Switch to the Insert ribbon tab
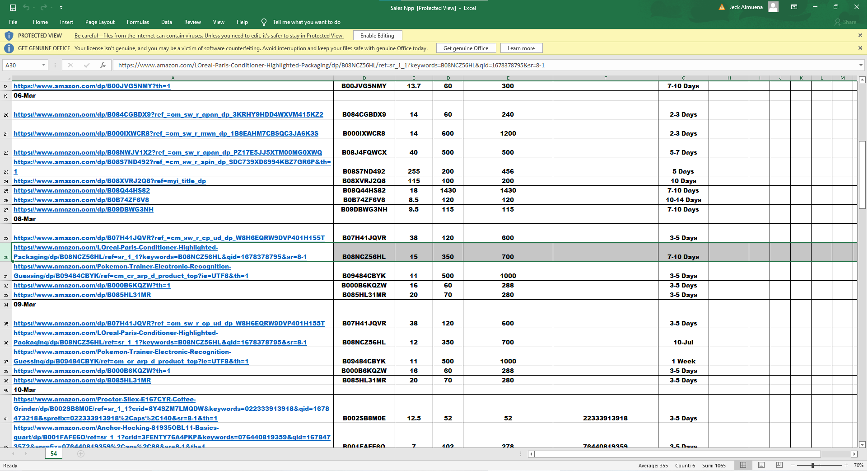This screenshot has height=471, width=868. coord(66,22)
